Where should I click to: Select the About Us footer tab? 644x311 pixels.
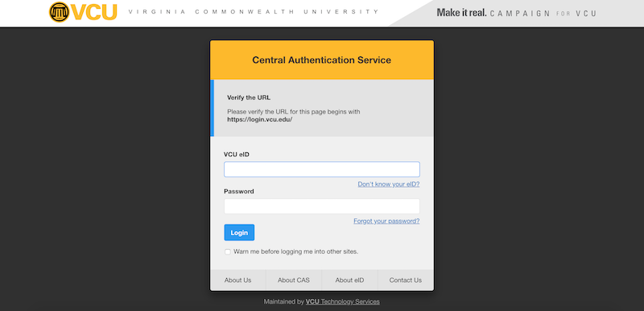coord(237,280)
